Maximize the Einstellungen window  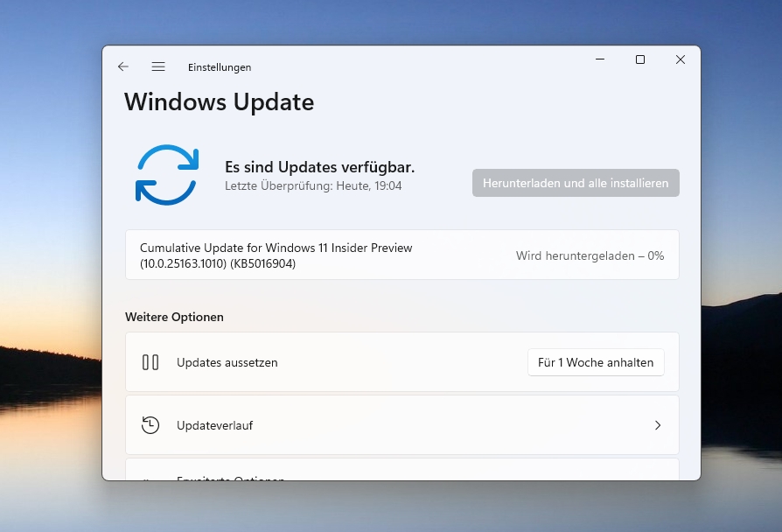[x=640, y=59]
